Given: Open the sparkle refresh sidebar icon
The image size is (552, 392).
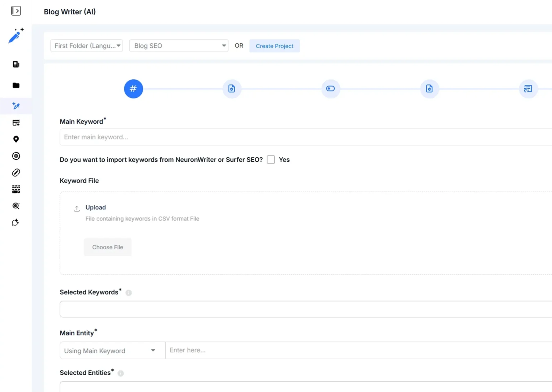Looking at the screenshot, I should [15, 222].
